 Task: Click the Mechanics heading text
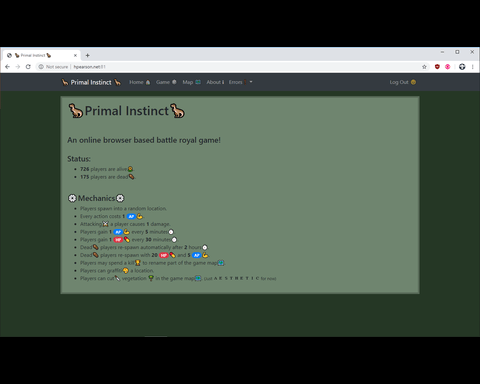[96, 198]
